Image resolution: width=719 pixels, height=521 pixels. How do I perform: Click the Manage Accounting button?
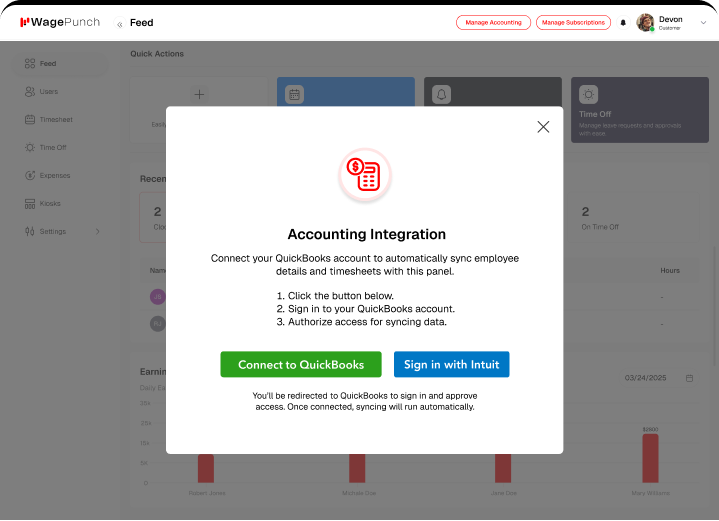tap(493, 22)
